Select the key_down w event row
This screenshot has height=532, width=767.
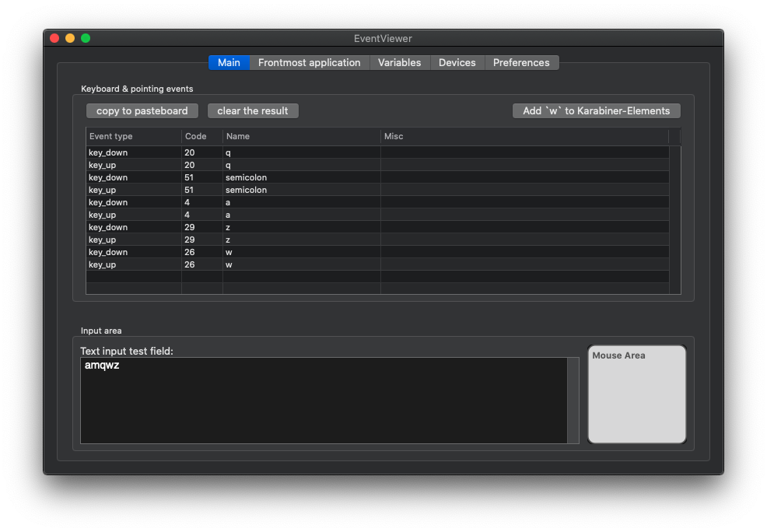click(377, 252)
